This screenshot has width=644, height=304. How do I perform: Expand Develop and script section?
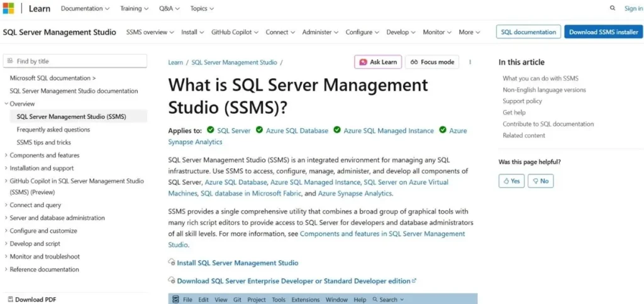33,244
